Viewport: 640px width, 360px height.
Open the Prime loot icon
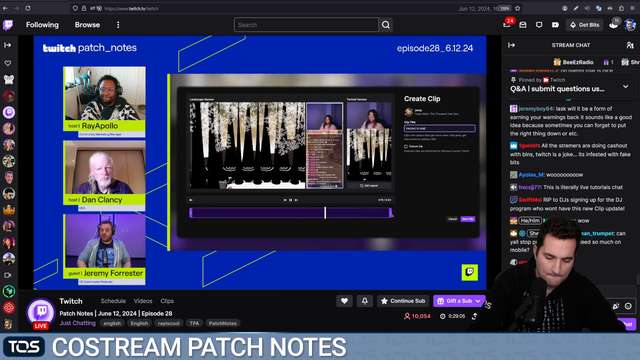pyautogui.click(x=523, y=25)
